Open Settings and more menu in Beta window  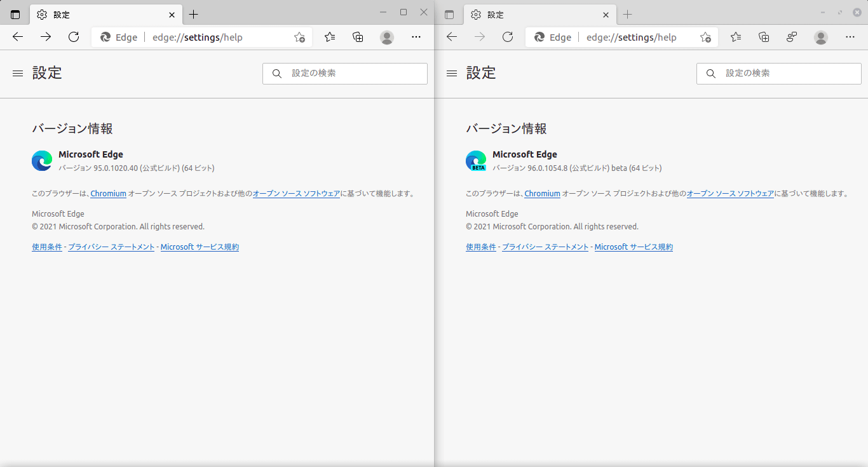(850, 37)
